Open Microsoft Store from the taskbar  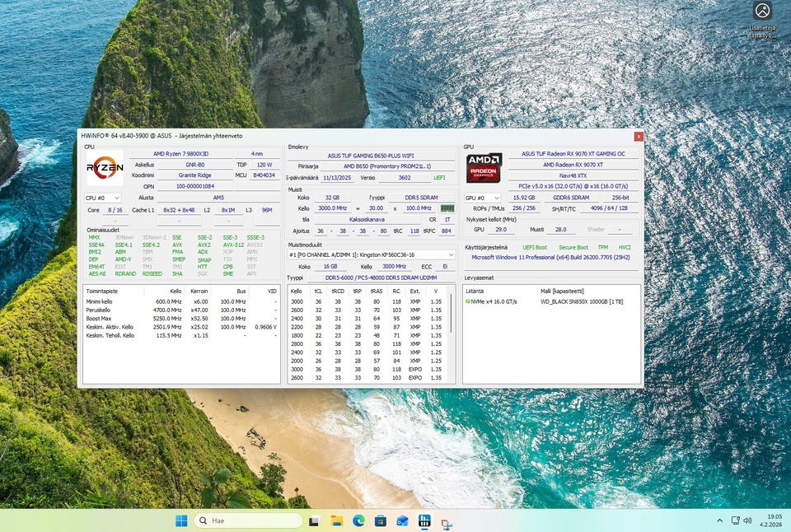381,520
